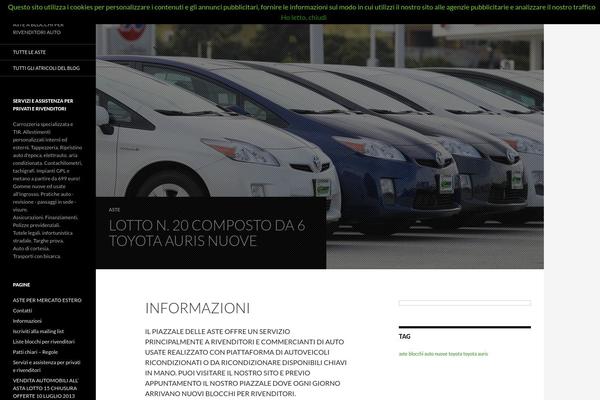Open 'Aste a blocchi per rivenditori auto' menu item
The image size is (600, 400).
point(38,29)
